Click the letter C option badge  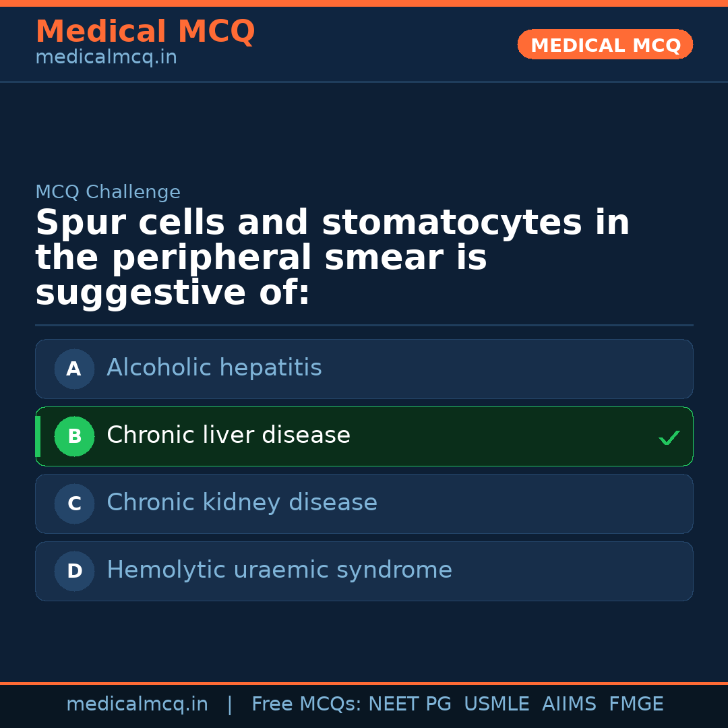pyautogui.click(x=74, y=504)
